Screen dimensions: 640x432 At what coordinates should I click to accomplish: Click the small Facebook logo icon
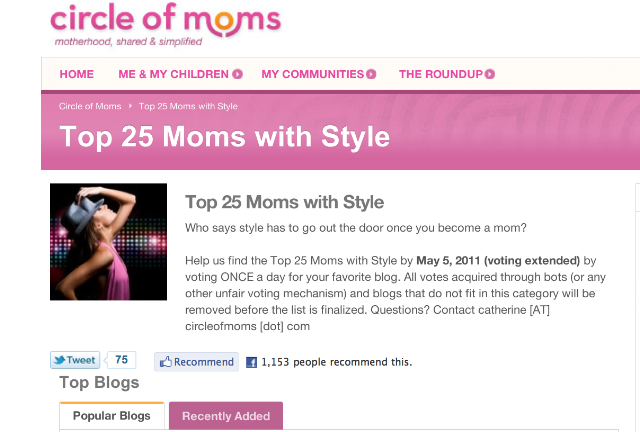(x=252, y=362)
